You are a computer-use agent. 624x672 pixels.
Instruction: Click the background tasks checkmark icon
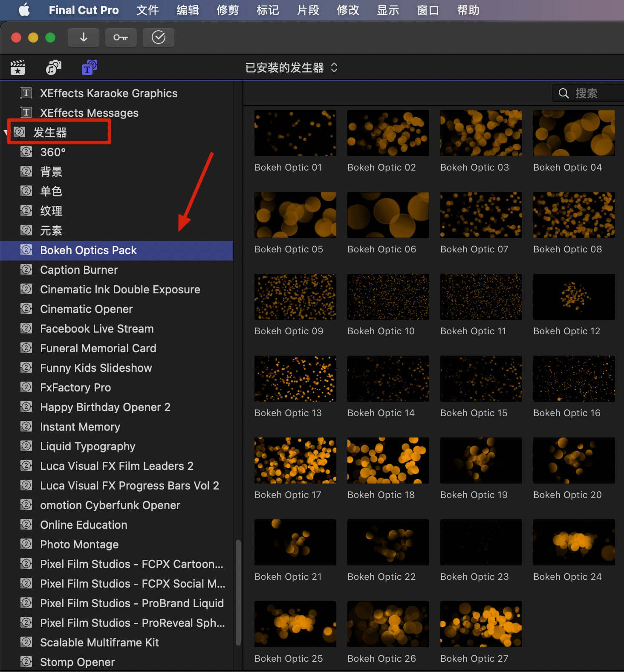click(x=158, y=38)
